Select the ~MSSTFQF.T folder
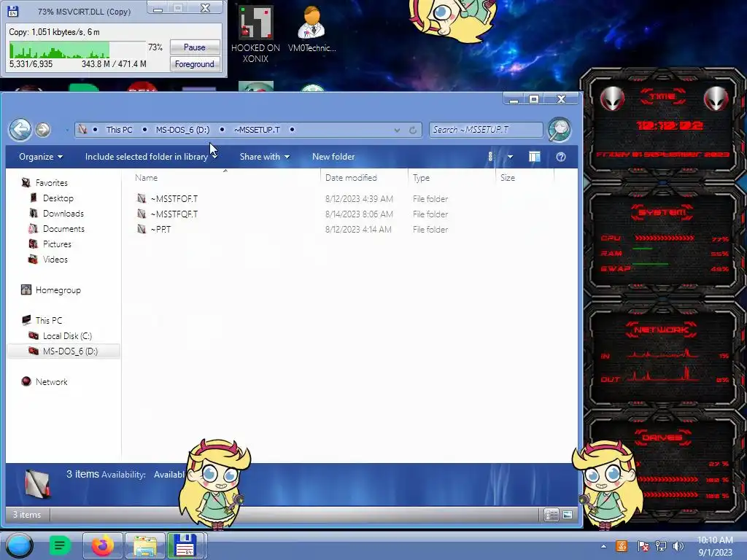This screenshot has width=747, height=560. click(x=174, y=214)
